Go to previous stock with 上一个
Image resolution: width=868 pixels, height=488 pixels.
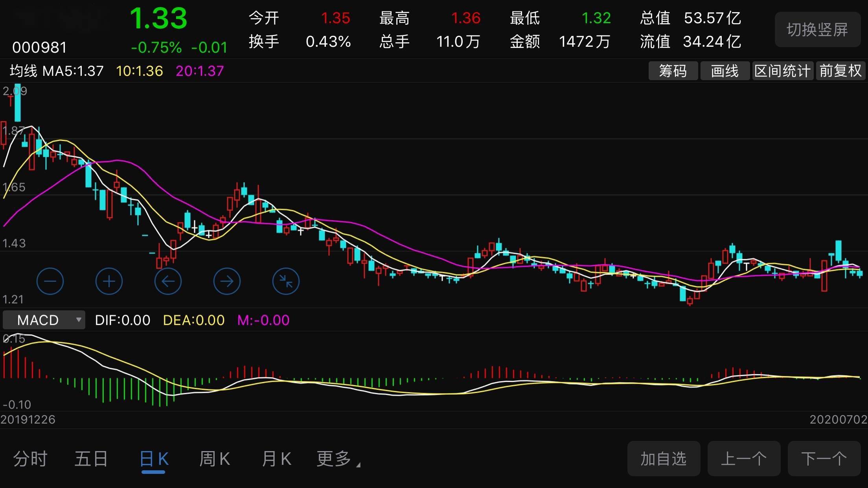(x=744, y=459)
